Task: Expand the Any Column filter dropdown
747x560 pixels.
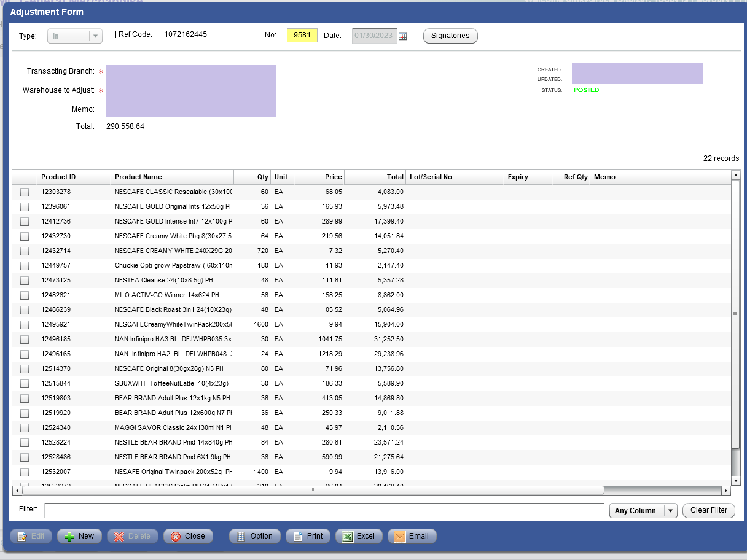Action: 643,510
